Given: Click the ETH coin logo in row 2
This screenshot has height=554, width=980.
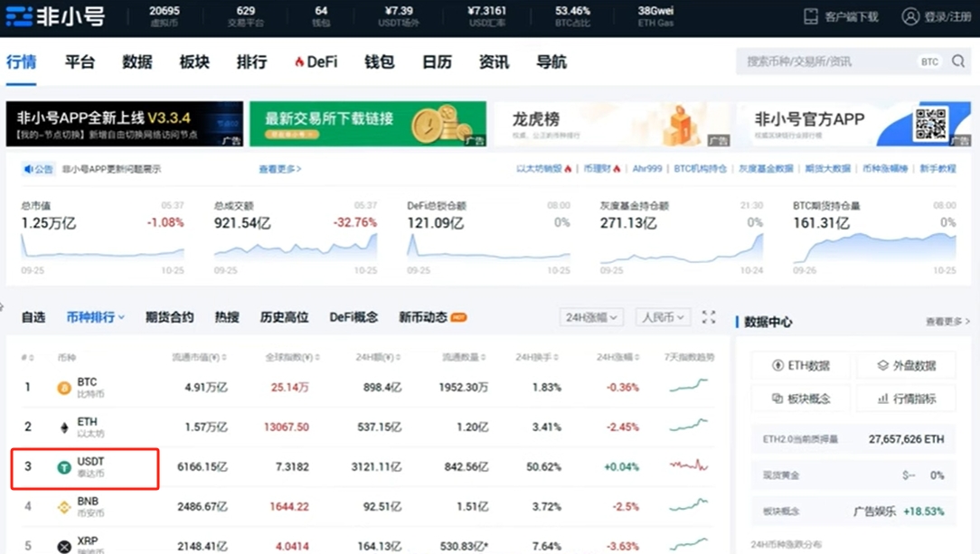Looking at the screenshot, I should click(64, 427).
